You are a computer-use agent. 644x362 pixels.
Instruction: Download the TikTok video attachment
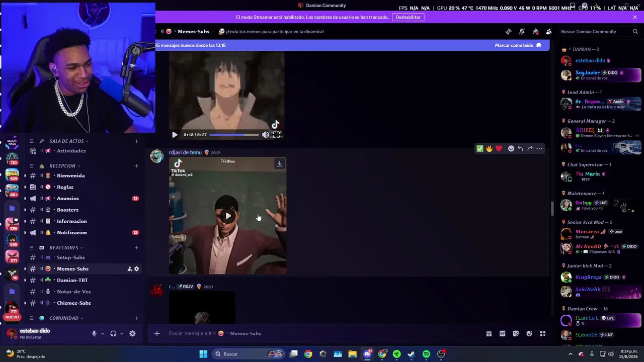pos(280,163)
